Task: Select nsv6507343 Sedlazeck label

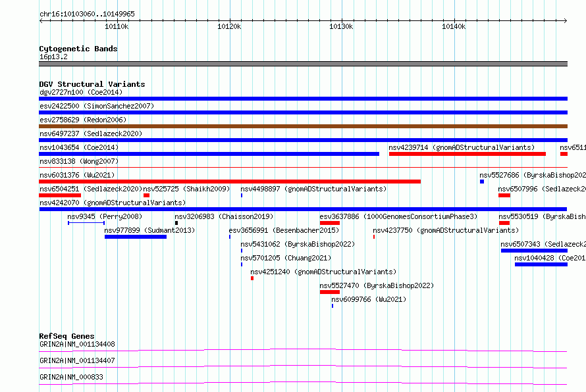Action: pos(543,244)
